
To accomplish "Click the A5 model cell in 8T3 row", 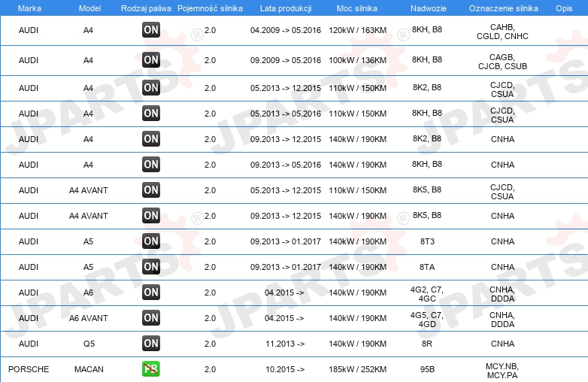I will point(88,241).
